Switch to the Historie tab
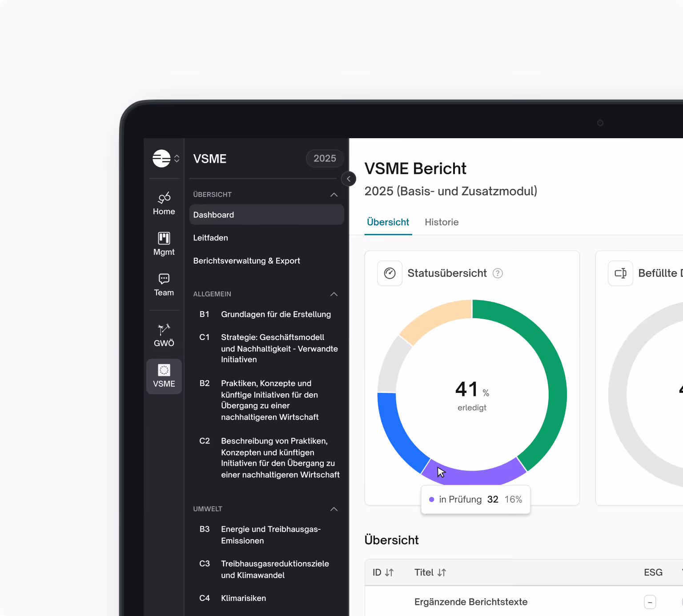This screenshot has height=616, width=683. click(442, 222)
